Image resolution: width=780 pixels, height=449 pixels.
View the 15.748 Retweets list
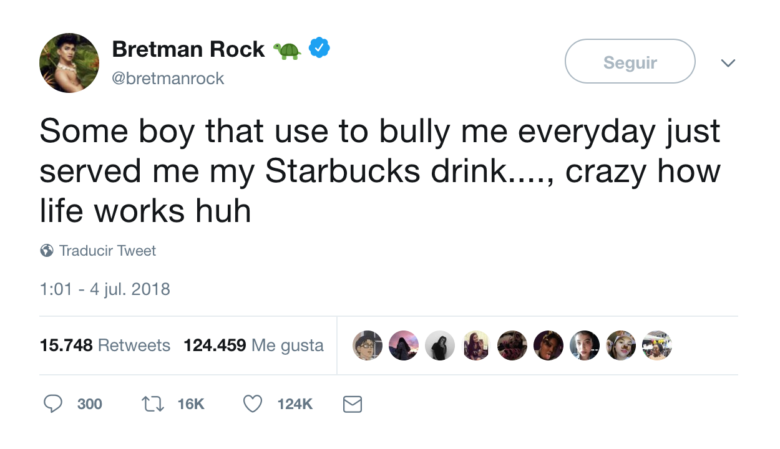point(105,345)
